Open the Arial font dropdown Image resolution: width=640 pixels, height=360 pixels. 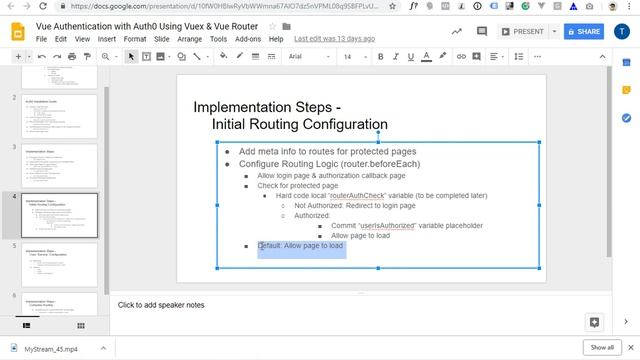click(x=309, y=57)
